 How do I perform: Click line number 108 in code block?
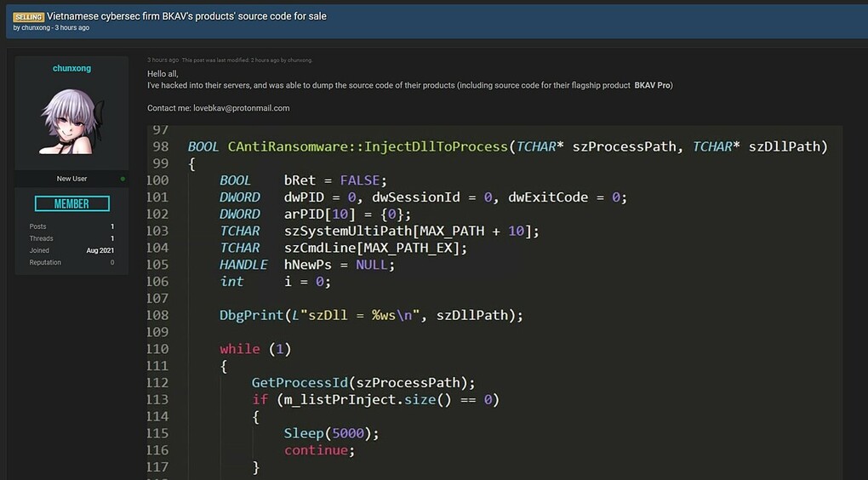click(157, 315)
